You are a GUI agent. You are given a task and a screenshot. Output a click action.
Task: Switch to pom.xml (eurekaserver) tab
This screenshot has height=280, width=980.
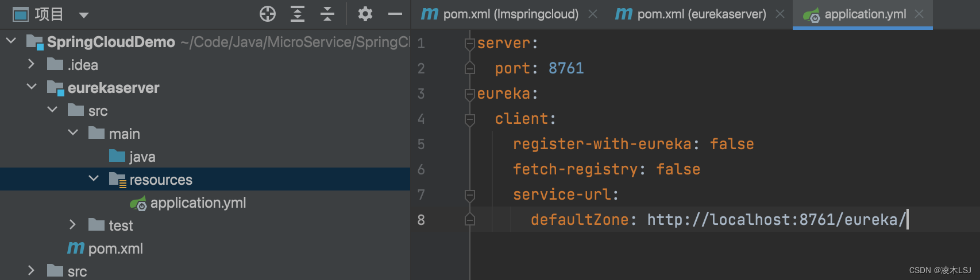701,14
